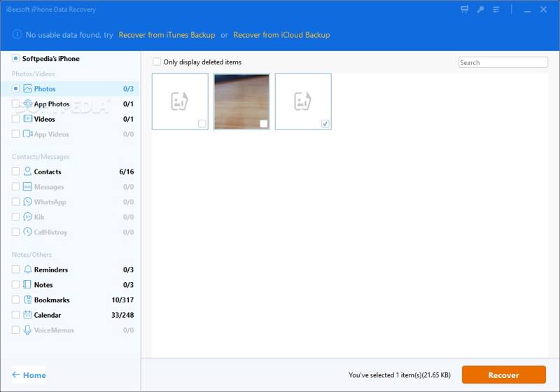Click the key registration icon

coord(480,10)
